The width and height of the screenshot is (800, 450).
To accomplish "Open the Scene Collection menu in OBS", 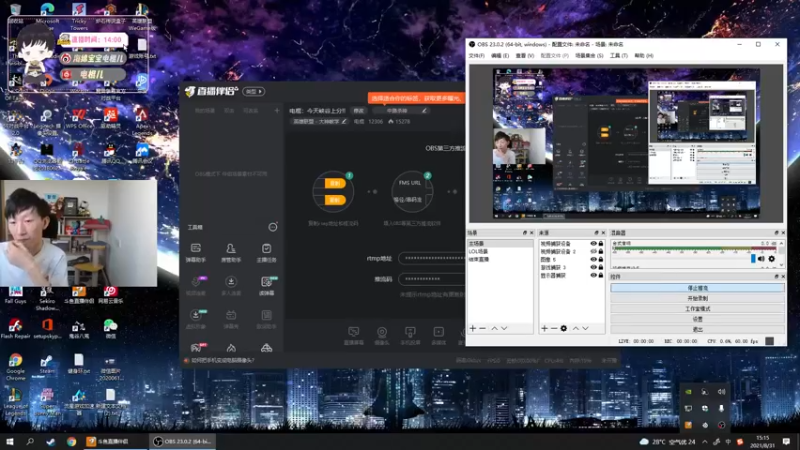I will [x=589, y=56].
